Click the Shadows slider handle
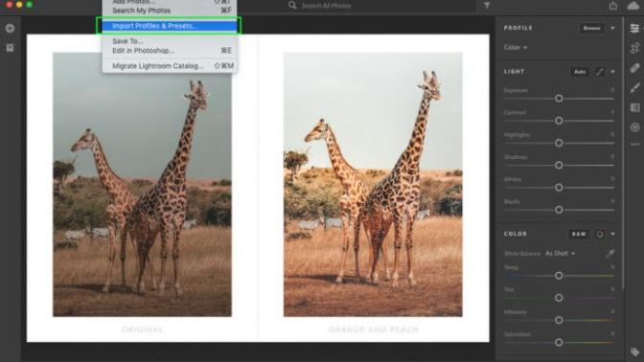The image size is (644, 362). (x=559, y=165)
